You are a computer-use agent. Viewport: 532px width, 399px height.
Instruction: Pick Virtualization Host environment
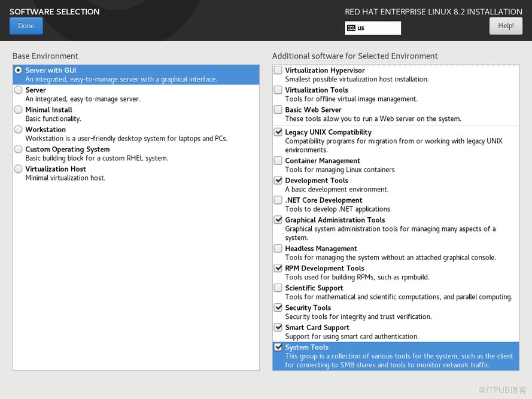point(19,169)
